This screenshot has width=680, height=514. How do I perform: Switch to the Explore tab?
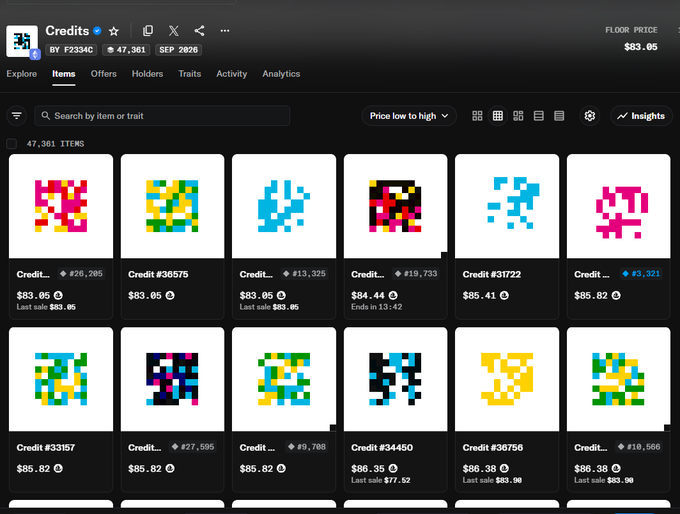click(x=22, y=74)
